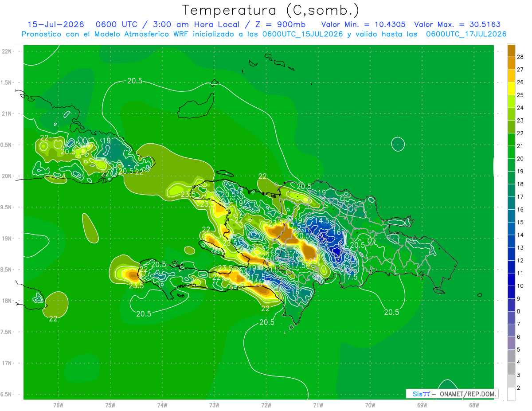Click the '22N' latitude axis label
Image resolution: width=532 pixels, height=411 pixels.
6,51
